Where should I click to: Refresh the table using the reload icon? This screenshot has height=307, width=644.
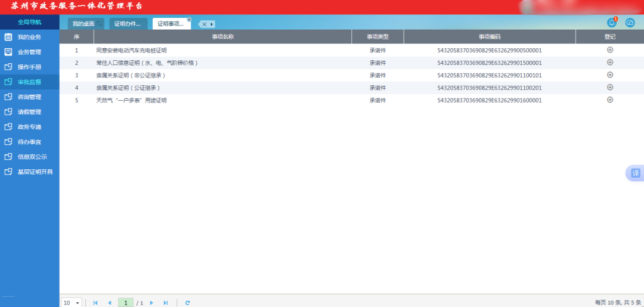[x=187, y=303]
